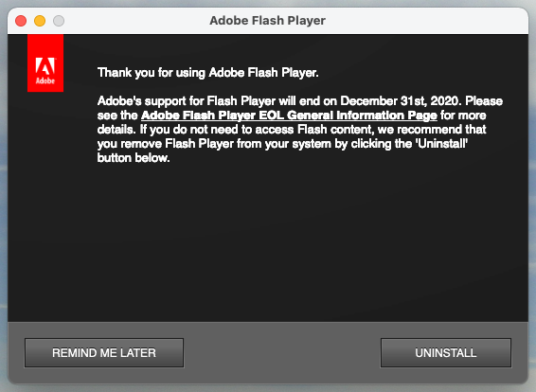
Task: Click the word 'Please' ending the first paragraph line
Action: coord(484,100)
